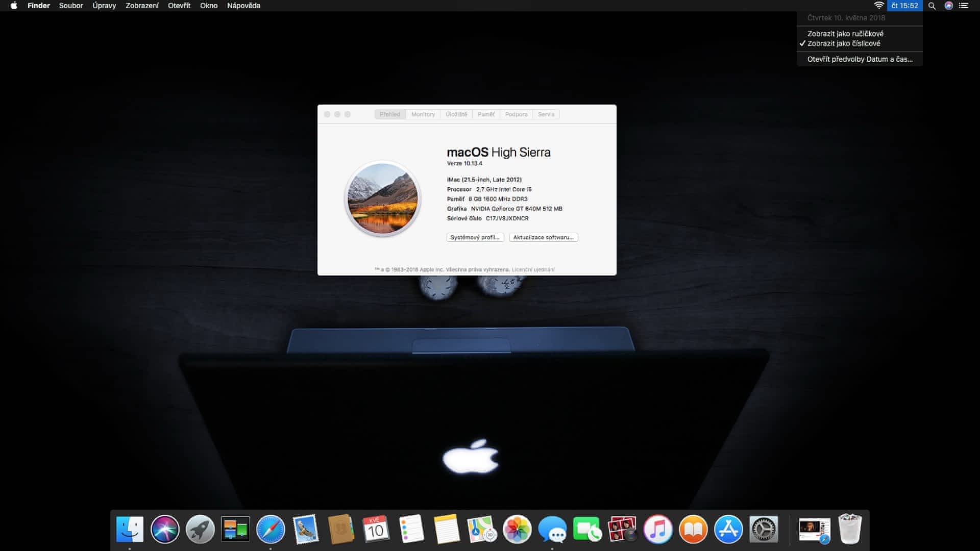Viewport: 980px width, 551px height.
Task: Open 'Licenční ujednání' link
Action: click(x=533, y=269)
